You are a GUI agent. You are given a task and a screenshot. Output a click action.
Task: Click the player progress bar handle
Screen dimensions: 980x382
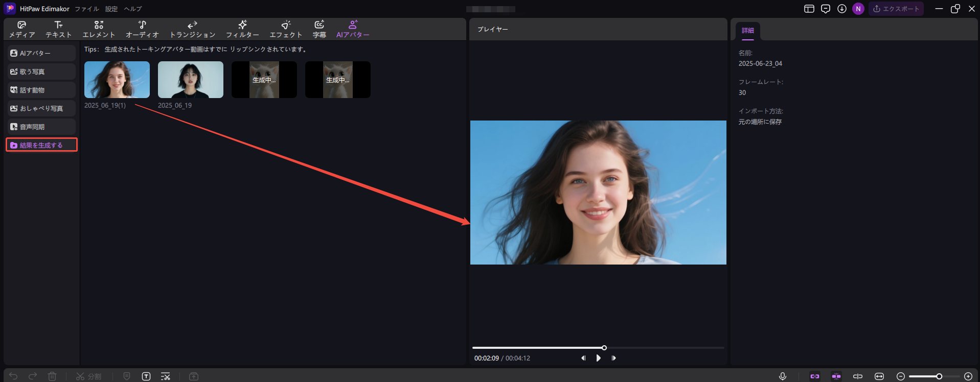click(604, 348)
